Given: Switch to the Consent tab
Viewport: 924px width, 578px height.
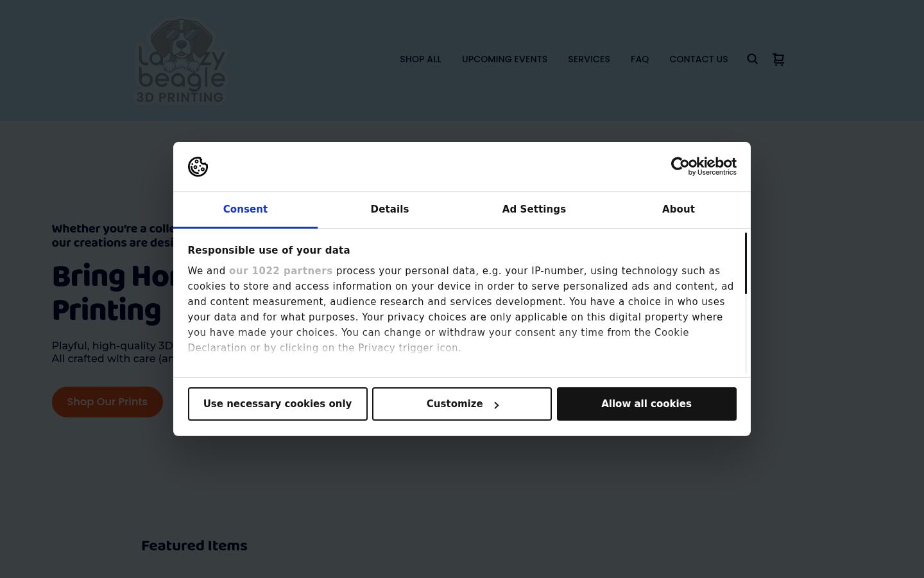Looking at the screenshot, I should point(245,209).
